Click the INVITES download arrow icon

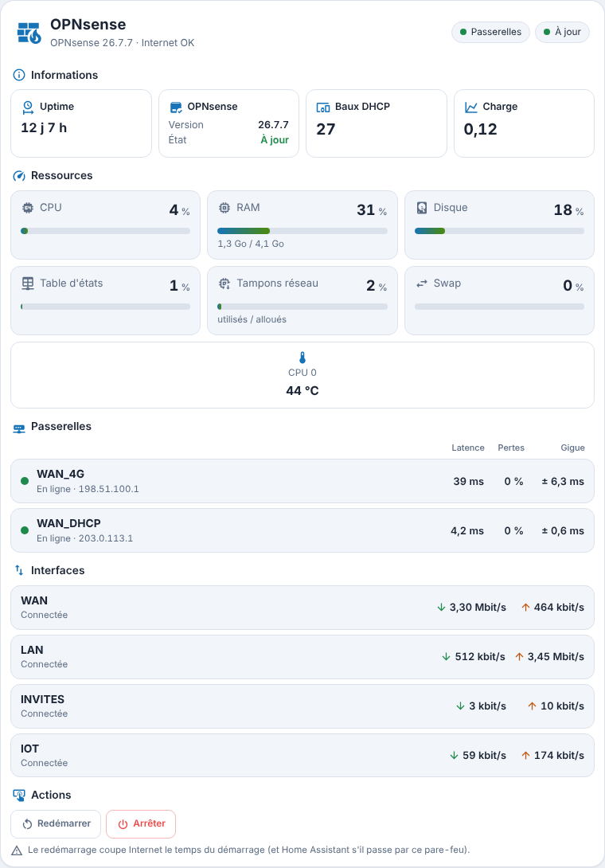point(460,706)
